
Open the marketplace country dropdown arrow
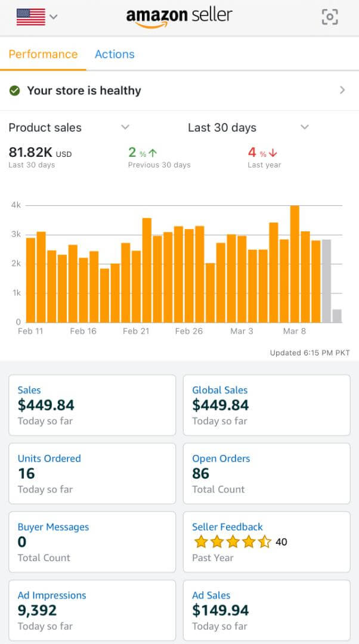(54, 17)
